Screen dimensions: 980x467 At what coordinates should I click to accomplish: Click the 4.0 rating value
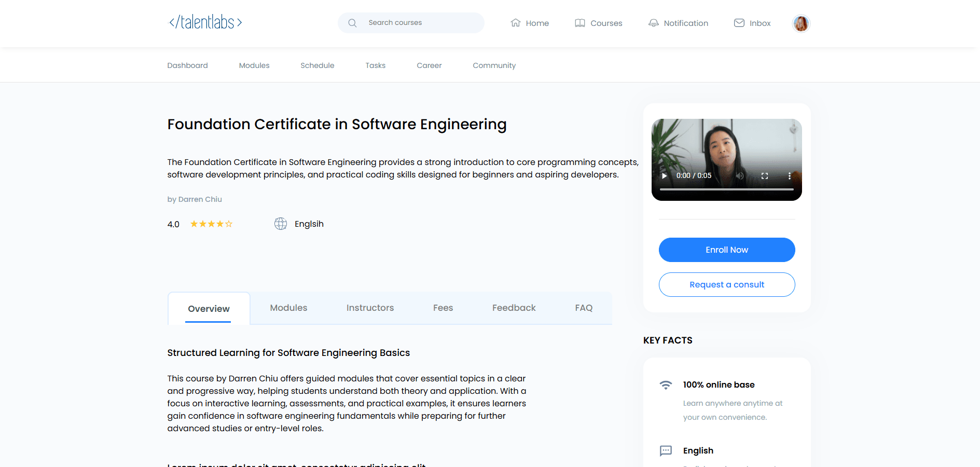click(173, 224)
